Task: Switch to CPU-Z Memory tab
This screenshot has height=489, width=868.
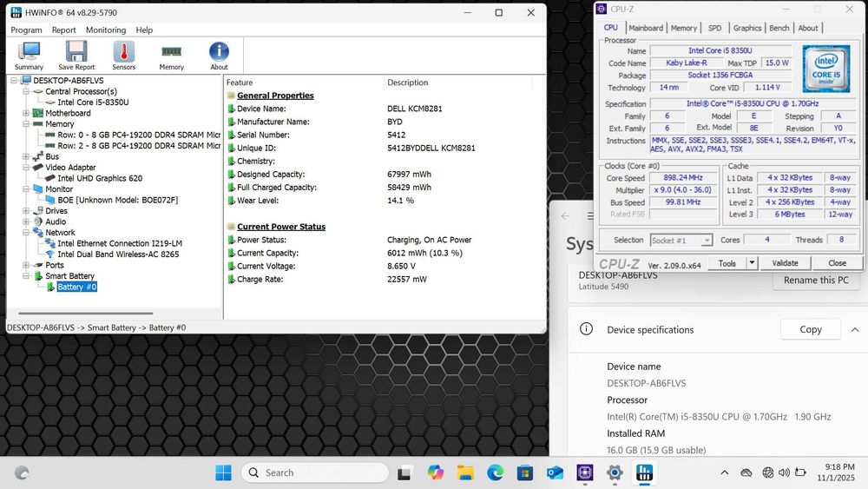Action: point(684,28)
